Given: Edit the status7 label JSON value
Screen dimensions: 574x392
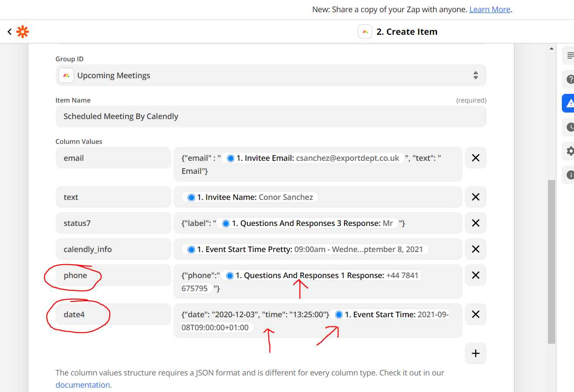Looking at the screenshot, I should click(x=318, y=223).
